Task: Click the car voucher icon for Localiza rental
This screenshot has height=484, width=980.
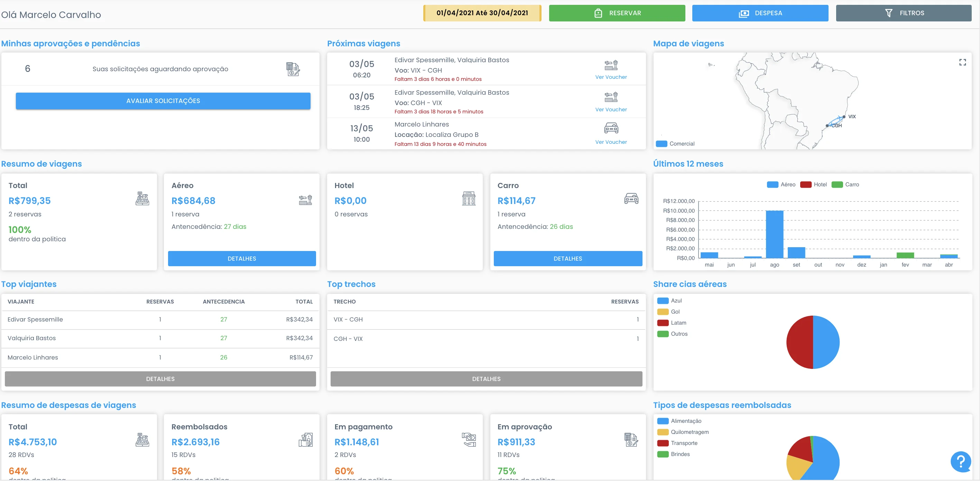Action: (611, 128)
